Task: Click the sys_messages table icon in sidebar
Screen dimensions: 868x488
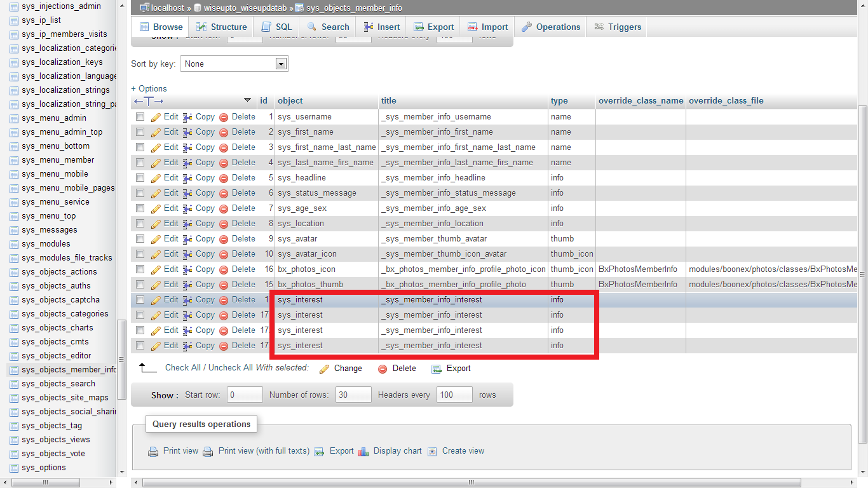Action: point(14,230)
